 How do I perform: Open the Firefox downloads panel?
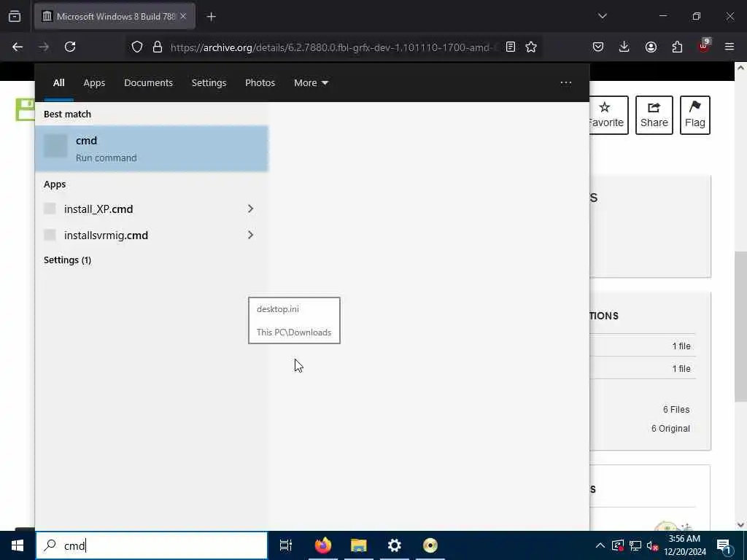[624, 47]
